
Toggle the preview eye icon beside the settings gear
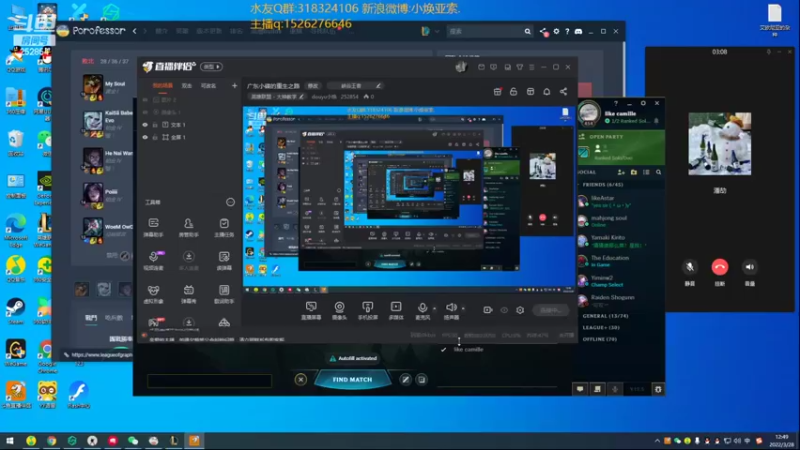[x=504, y=310]
